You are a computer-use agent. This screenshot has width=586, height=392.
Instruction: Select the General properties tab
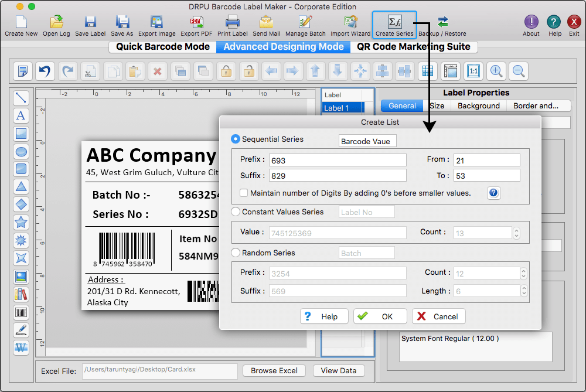402,105
